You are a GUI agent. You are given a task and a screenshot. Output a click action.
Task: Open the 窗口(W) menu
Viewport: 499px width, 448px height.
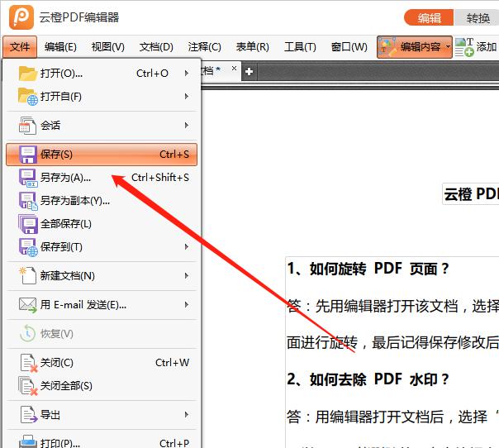(349, 47)
